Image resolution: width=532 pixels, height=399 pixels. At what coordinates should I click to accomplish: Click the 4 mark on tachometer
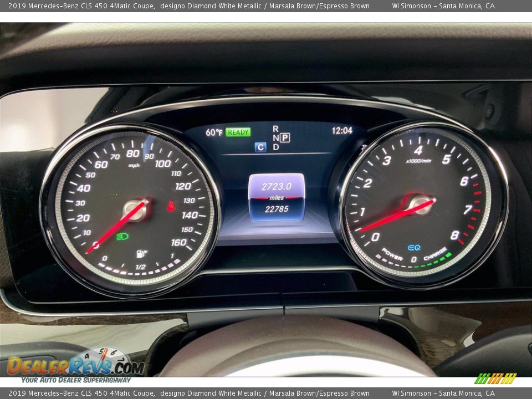pos(418,150)
